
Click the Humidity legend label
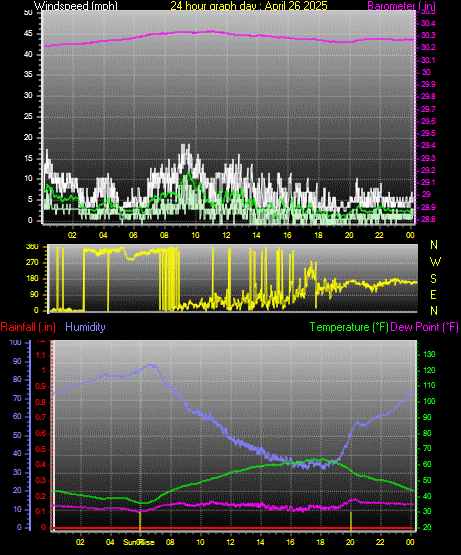click(x=85, y=327)
